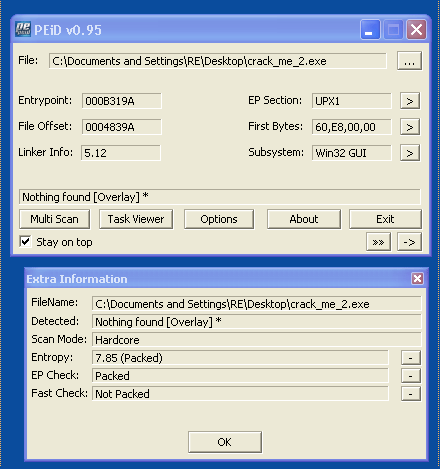Click the First Bytes field 60,E8,00,00

[352, 127]
